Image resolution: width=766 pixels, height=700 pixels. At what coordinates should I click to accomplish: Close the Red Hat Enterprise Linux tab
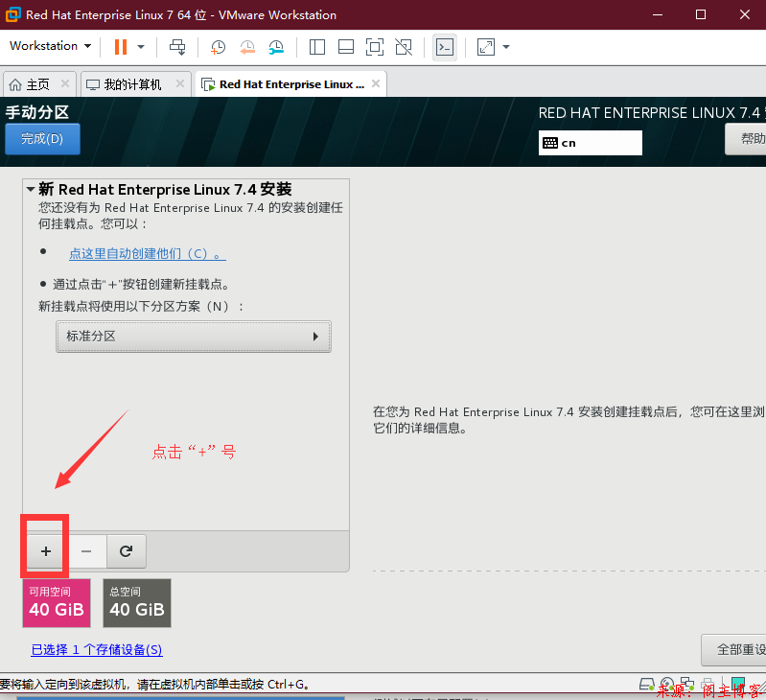pos(376,83)
